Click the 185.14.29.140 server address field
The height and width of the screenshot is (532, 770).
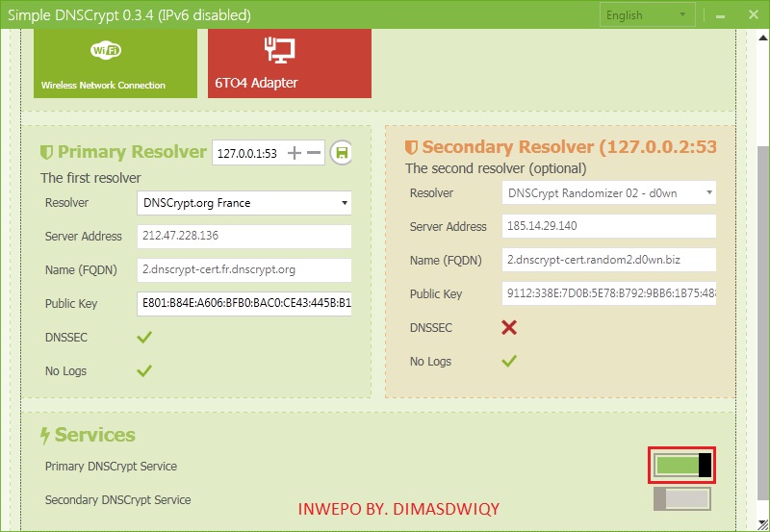[609, 226]
